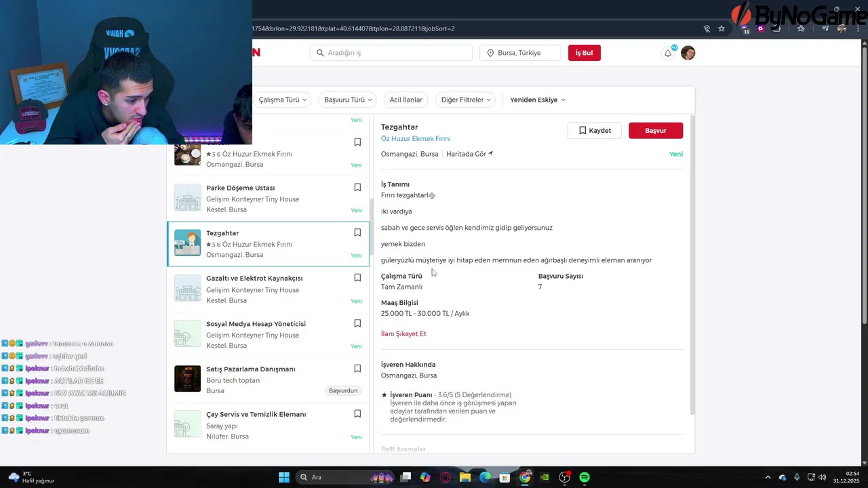Click the İlanı Şikayet Et link
868x488 pixels.
tap(403, 333)
